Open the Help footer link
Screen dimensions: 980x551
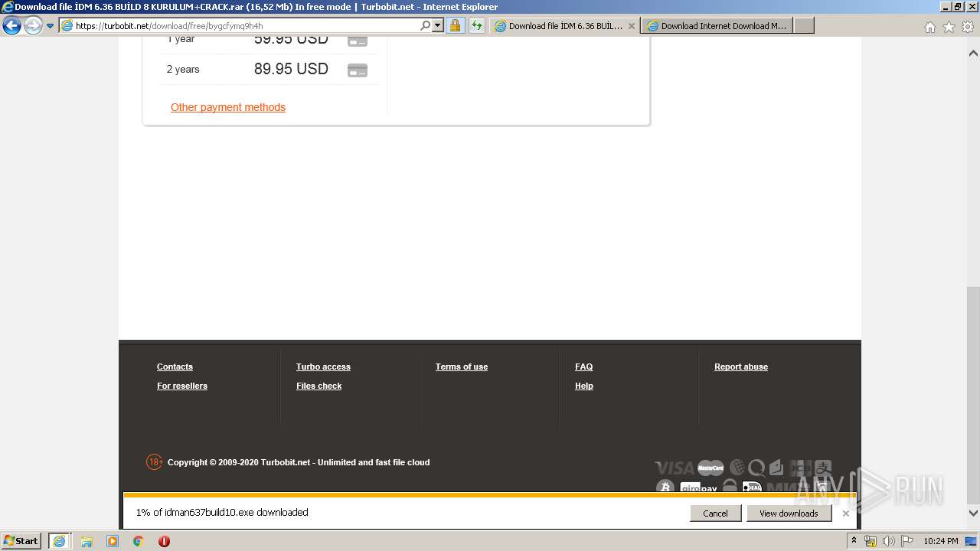(584, 386)
